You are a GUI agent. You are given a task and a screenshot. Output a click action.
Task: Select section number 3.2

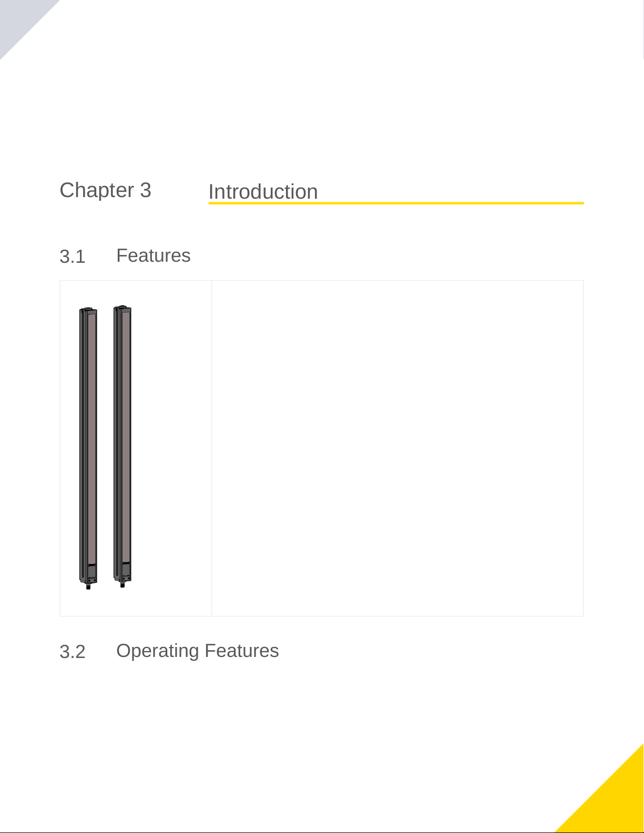pos(73,652)
